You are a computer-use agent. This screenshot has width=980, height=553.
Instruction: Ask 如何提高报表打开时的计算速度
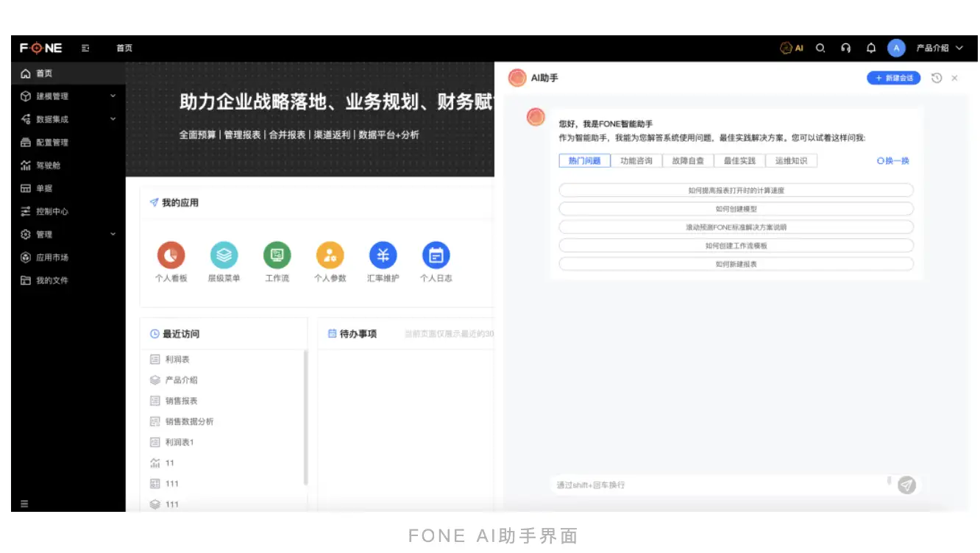736,190
